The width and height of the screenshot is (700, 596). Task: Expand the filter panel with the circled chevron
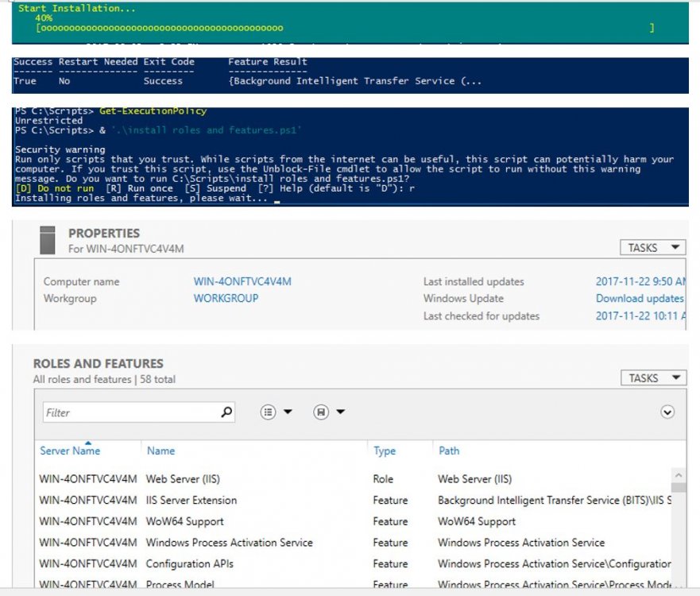(x=667, y=412)
